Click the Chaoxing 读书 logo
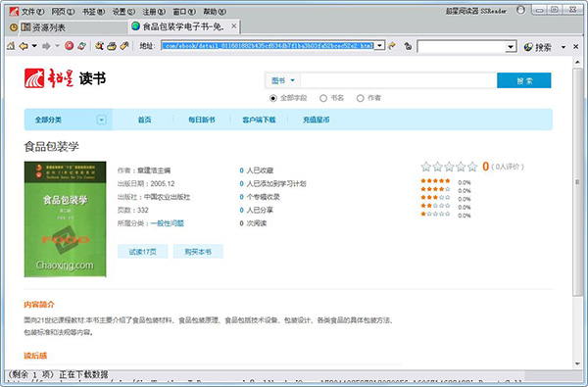The width and height of the screenshot is (588, 387). pyautogui.click(x=66, y=78)
